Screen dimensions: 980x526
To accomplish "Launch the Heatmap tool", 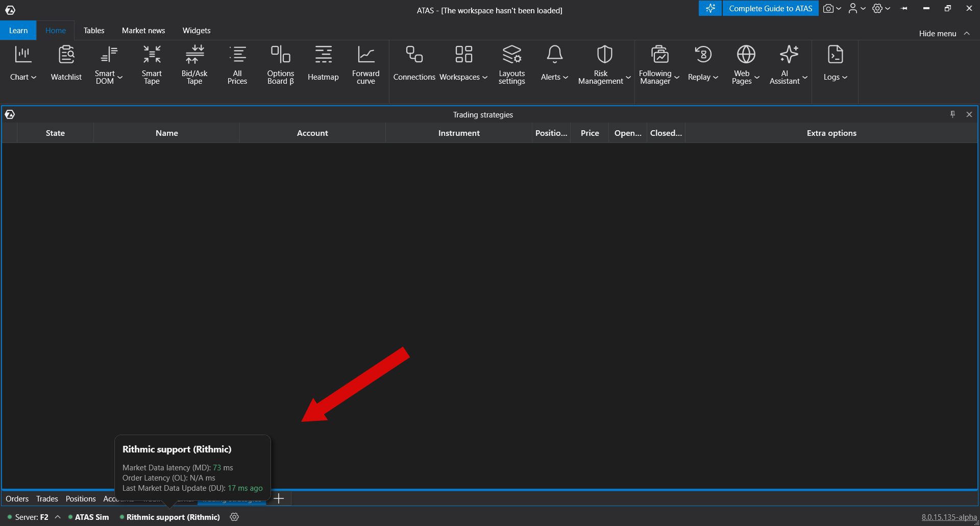I will coord(323,64).
